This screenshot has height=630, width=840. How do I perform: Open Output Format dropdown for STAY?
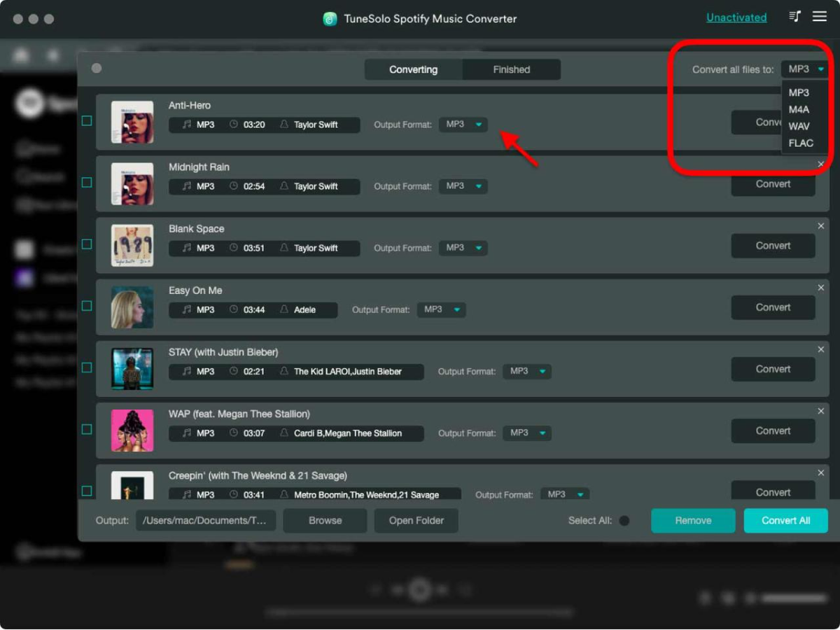click(527, 371)
